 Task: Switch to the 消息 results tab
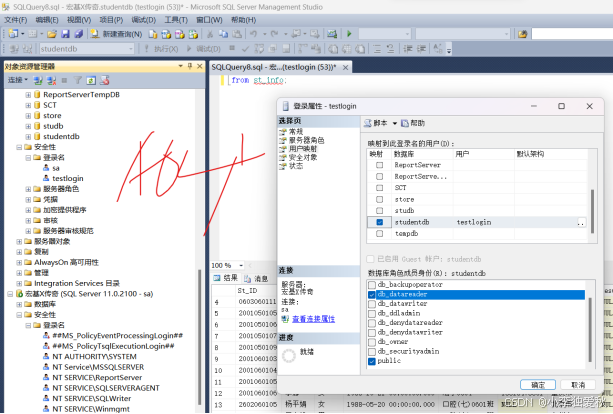pyautogui.click(x=256, y=278)
